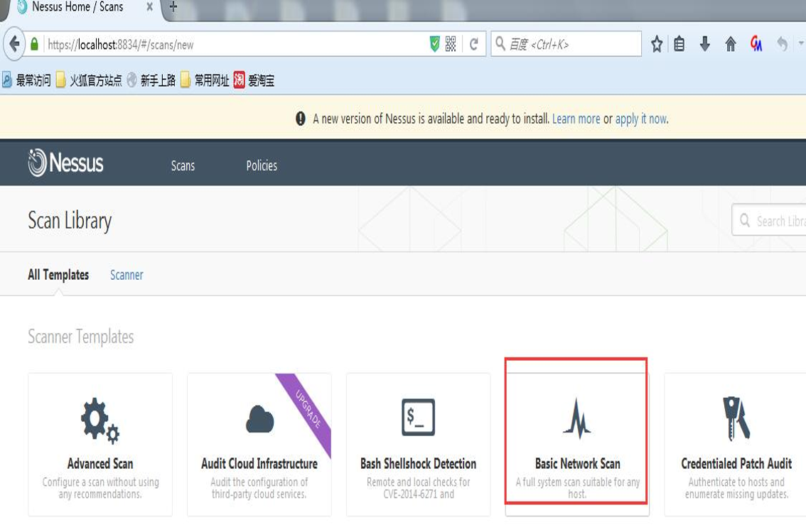806x532 pixels.
Task: Open the 最常访问 bookmark
Action: point(27,80)
